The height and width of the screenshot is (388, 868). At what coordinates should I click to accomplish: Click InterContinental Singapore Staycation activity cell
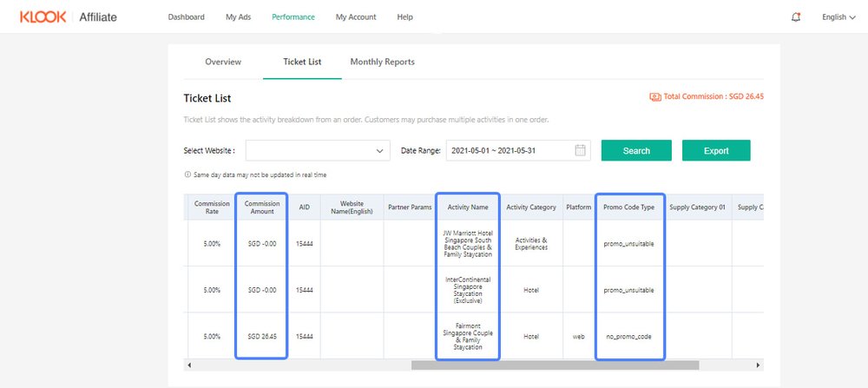point(468,290)
